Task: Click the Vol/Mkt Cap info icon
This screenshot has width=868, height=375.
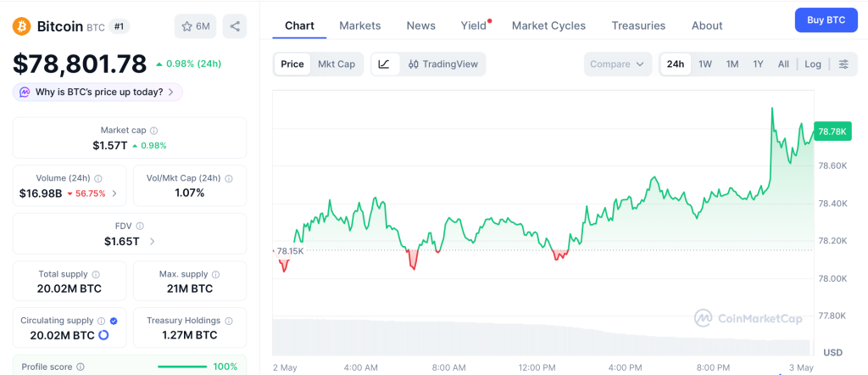Action: click(229, 178)
